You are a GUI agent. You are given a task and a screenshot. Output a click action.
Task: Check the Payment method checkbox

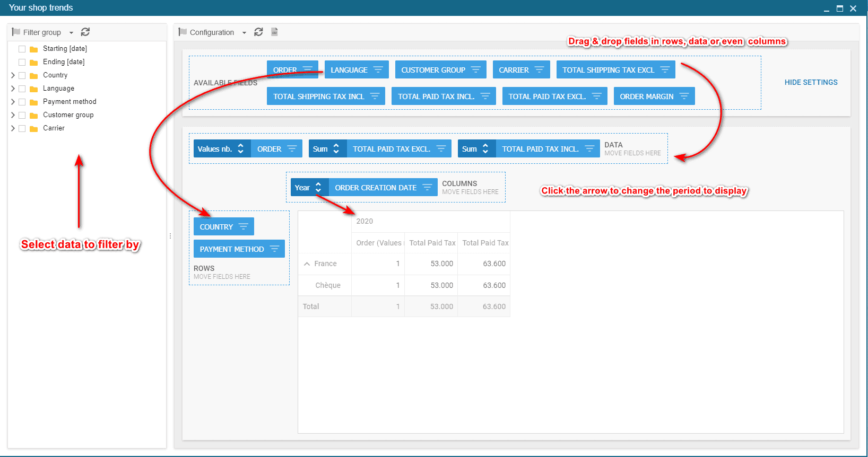coord(22,102)
